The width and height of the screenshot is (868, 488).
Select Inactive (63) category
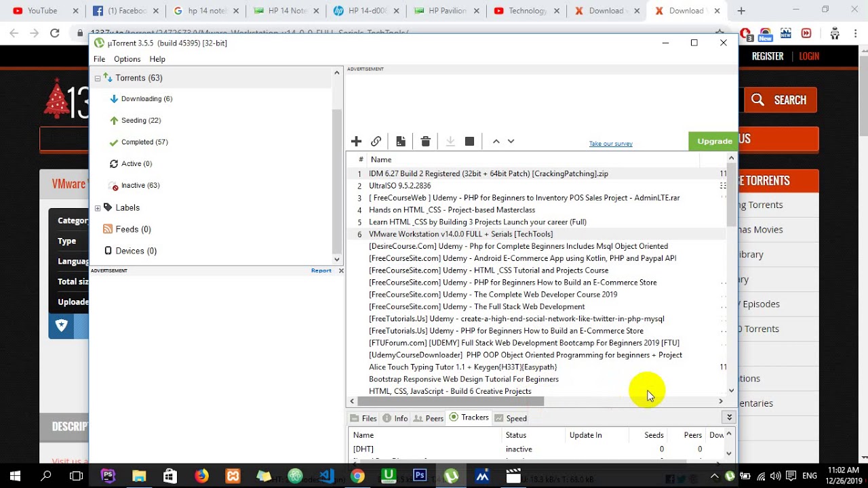[x=140, y=186]
